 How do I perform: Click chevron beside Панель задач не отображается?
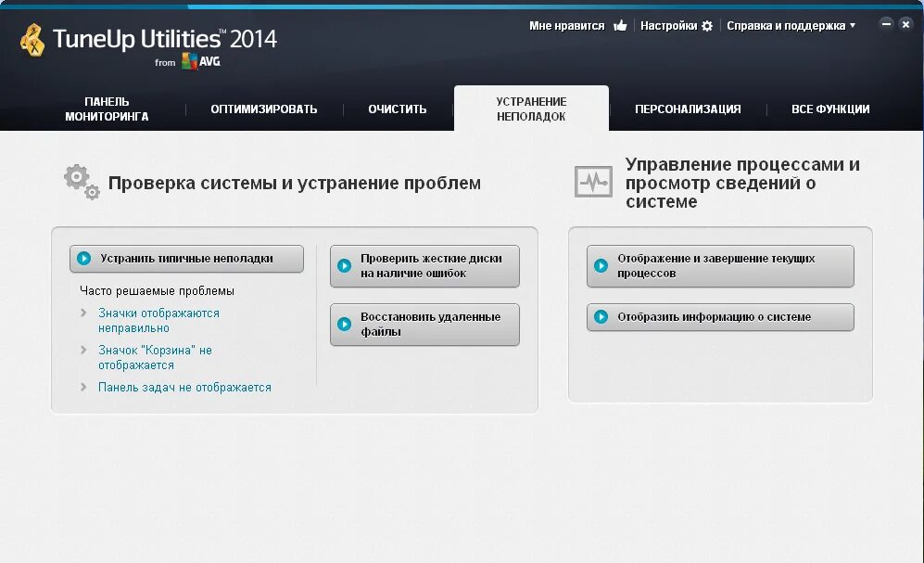pos(83,388)
